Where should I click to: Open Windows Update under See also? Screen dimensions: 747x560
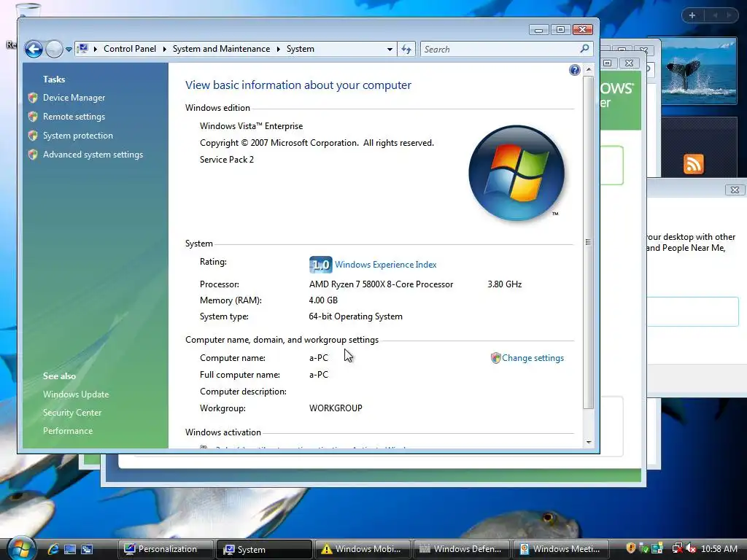(76, 394)
